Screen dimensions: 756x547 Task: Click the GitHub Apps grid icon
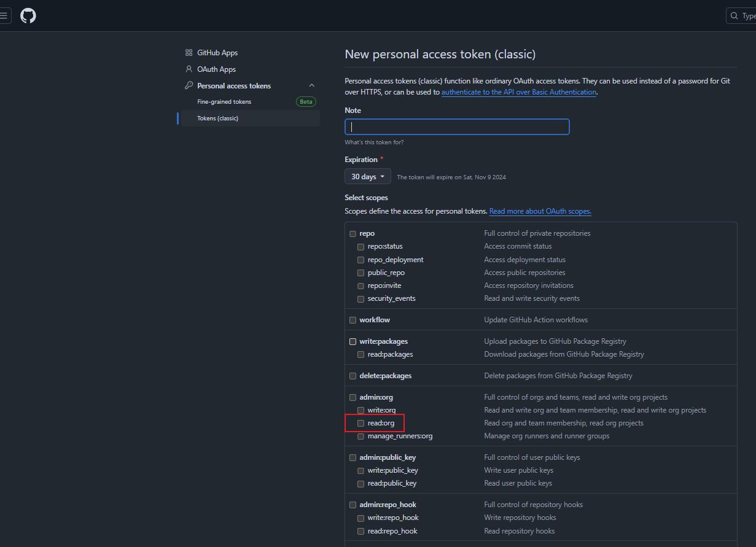pyautogui.click(x=189, y=53)
